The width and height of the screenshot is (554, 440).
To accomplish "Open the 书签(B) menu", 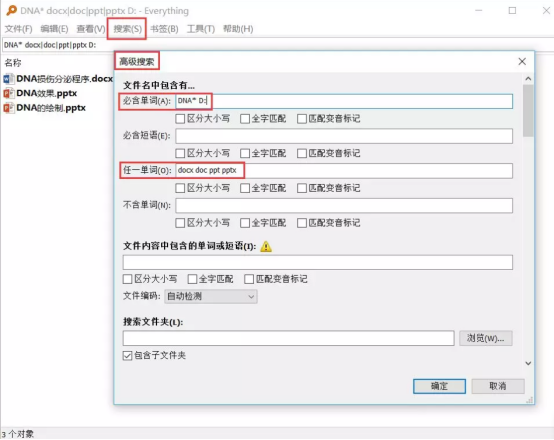I will (164, 29).
